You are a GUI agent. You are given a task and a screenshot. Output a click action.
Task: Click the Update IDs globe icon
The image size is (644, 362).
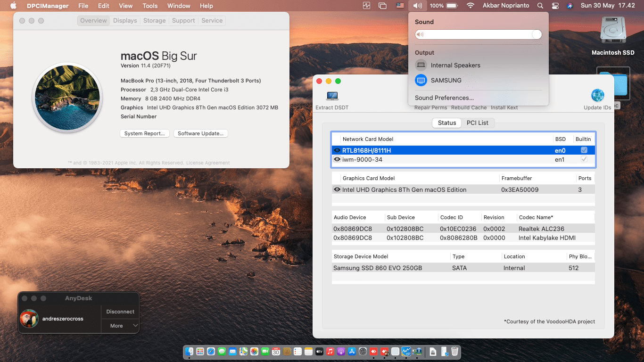pyautogui.click(x=597, y=96)
